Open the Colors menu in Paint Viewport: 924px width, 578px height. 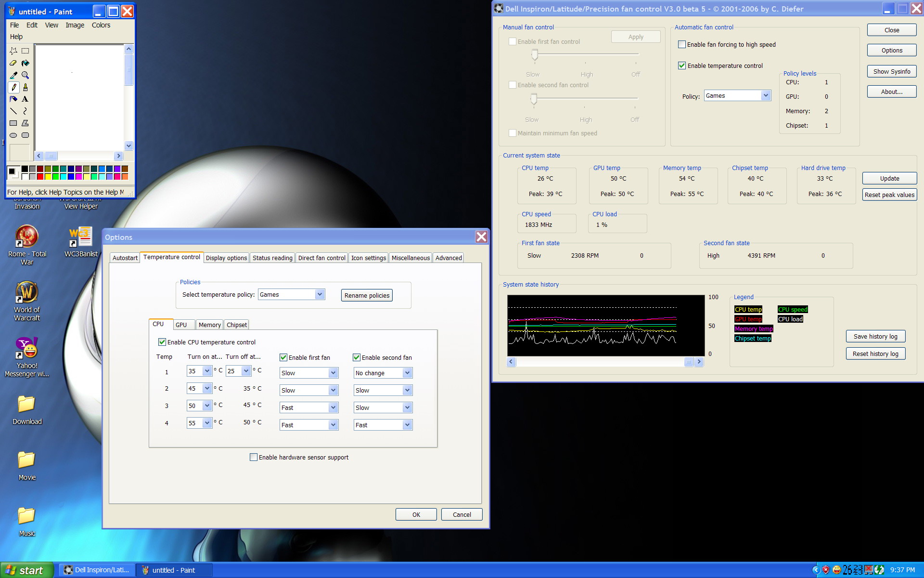pos(101,25)
